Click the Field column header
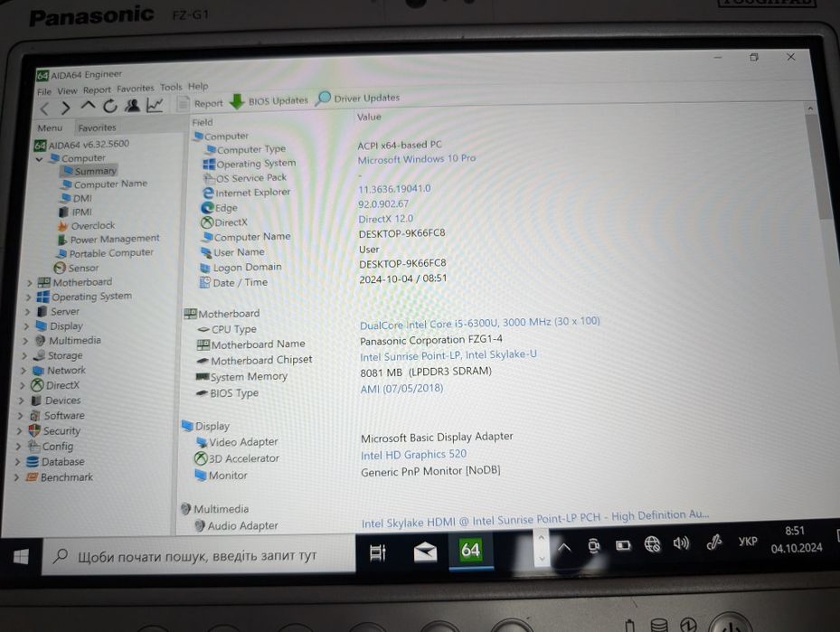 (203, 123)
